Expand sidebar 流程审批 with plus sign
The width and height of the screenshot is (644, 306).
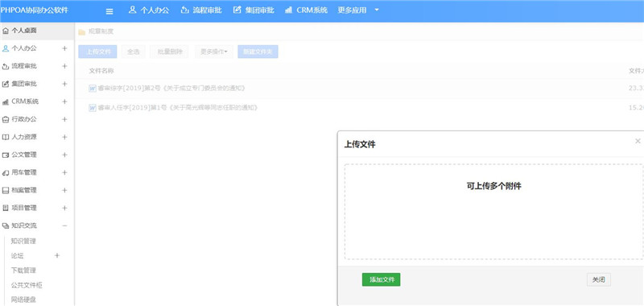pos(64,66)
